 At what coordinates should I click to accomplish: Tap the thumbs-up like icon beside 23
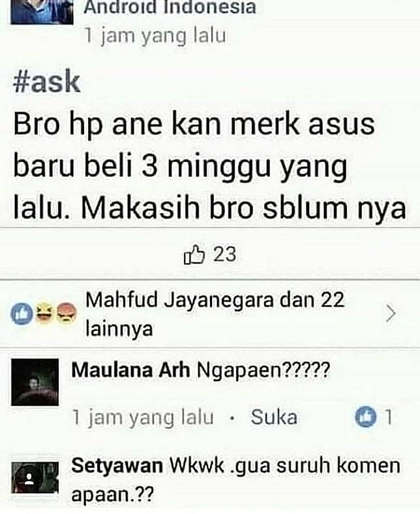pos(194,254)
